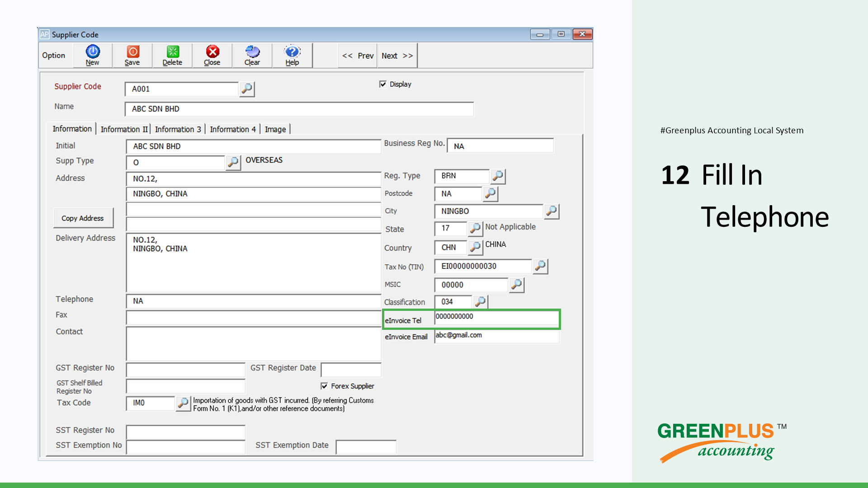Click the Reg. Type field BRN
This screenshot has width=868, height=488.
point(462,176)
